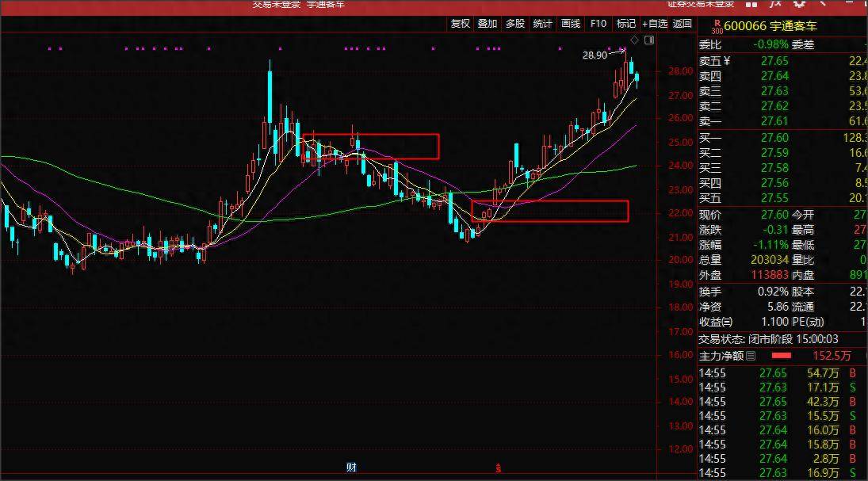This screenshot has height=481, width=868.
Task: Click the 24.00 price axis label
Action: [681, 165]
